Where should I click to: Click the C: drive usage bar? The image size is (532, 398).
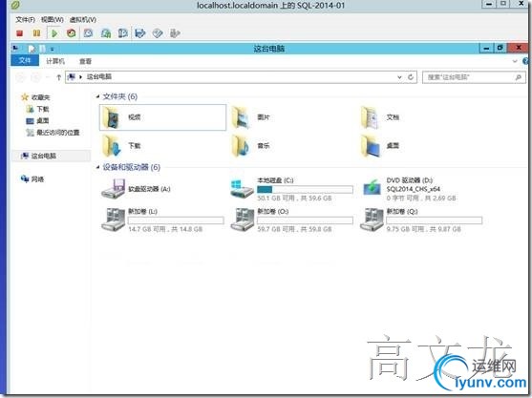tap(305, 190)
